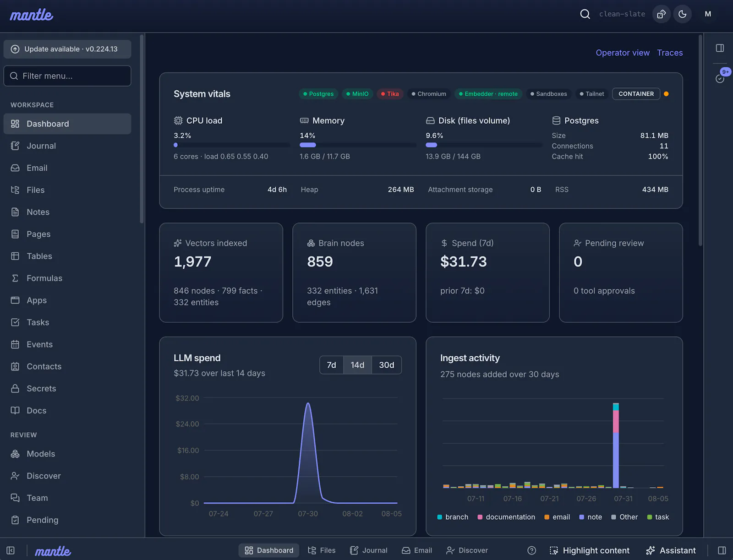The width and height of the screenshot is (733, 560).
Task: Click the Notes sidebar icon
Action: pyautogui.click(x=15, y=212)
